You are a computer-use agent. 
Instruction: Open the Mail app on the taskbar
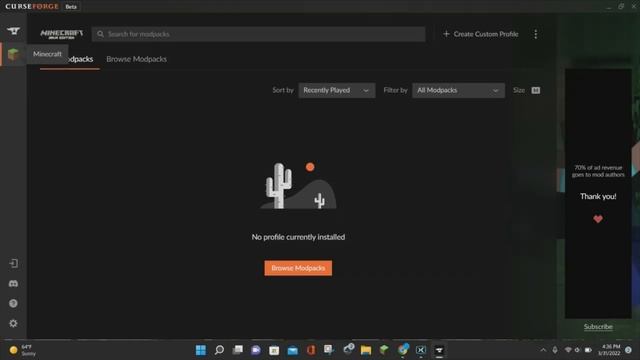(x=293, y=350)
